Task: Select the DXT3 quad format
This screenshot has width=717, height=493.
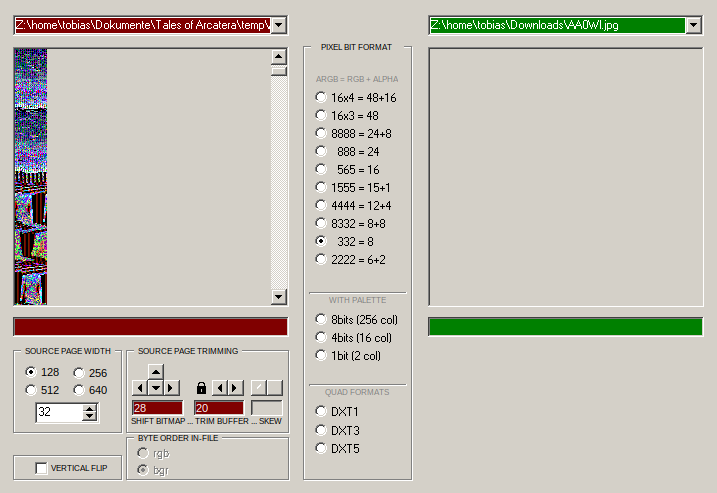Action: (x=337, y=430)
